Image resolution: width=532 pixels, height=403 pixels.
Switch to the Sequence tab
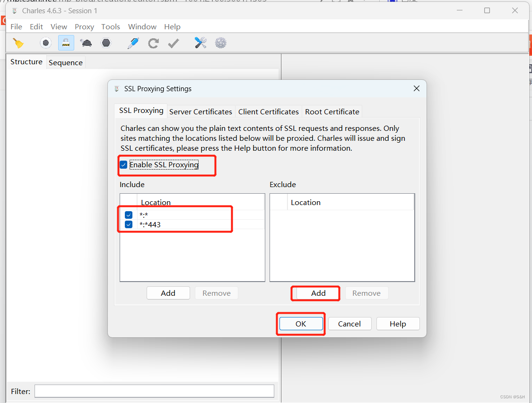pos(66,63)
